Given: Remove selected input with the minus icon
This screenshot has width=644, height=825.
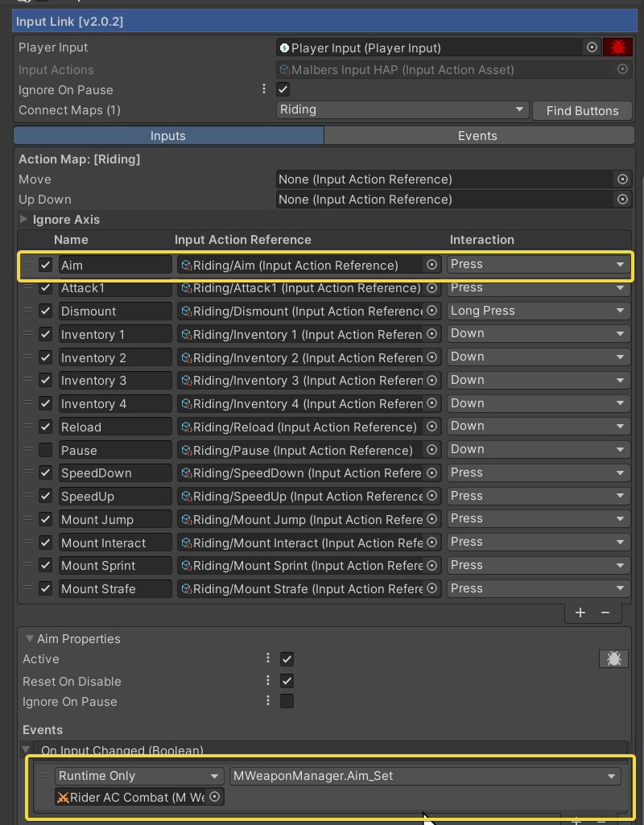Looking at the screenshot, I should pos(605,613).
